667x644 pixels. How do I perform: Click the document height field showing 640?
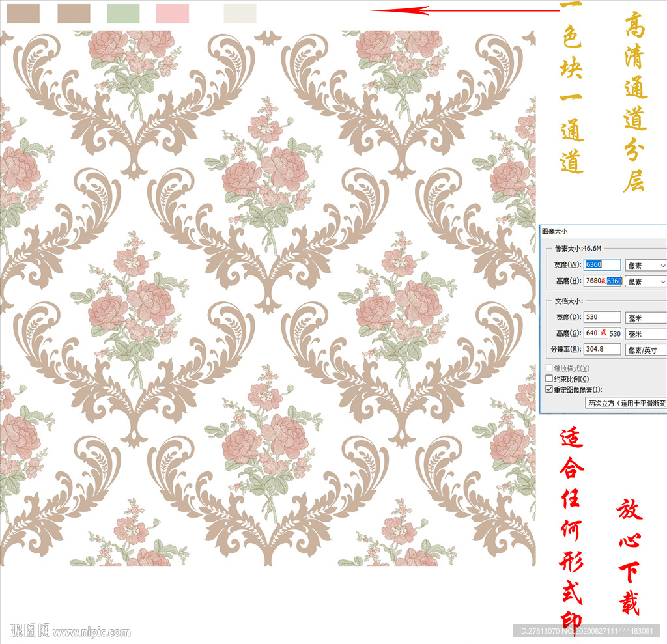[x=602, y=333]
